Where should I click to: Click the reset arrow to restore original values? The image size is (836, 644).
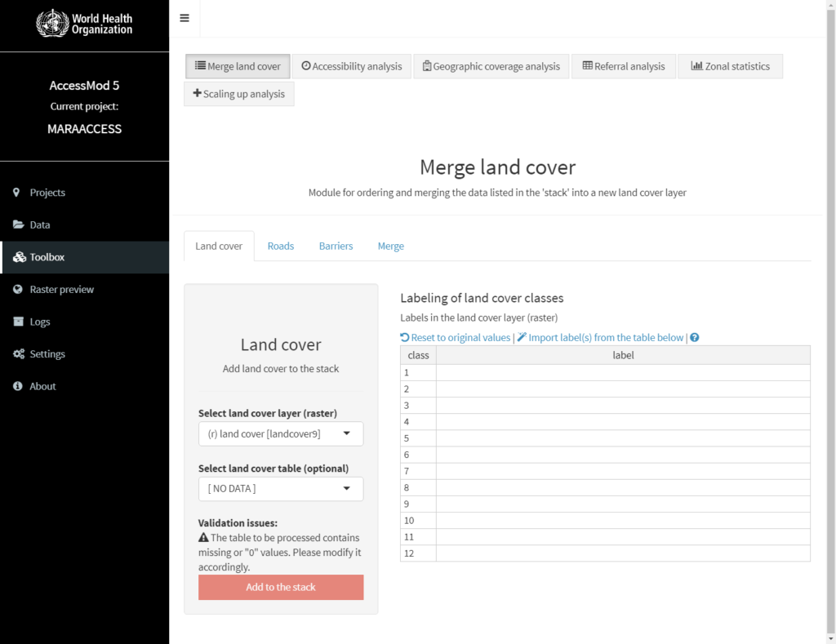[x=404, y=337]
